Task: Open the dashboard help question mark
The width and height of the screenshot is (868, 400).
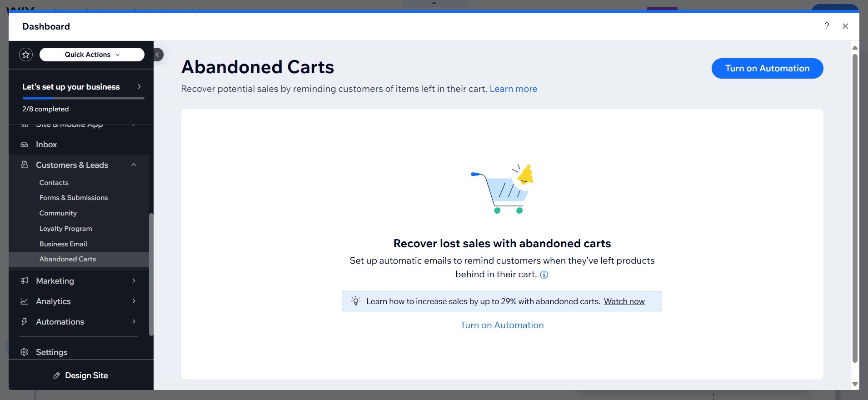Action: coord(827,26)
